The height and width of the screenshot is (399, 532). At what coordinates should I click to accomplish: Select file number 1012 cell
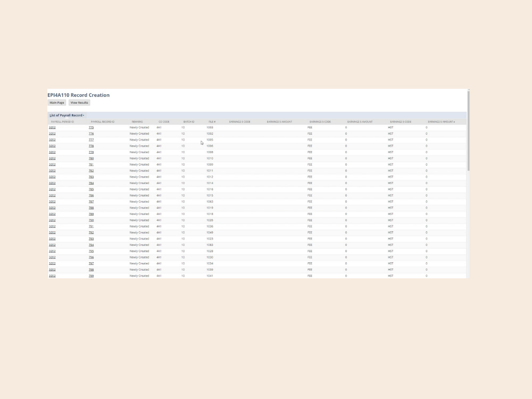[210, 177]
